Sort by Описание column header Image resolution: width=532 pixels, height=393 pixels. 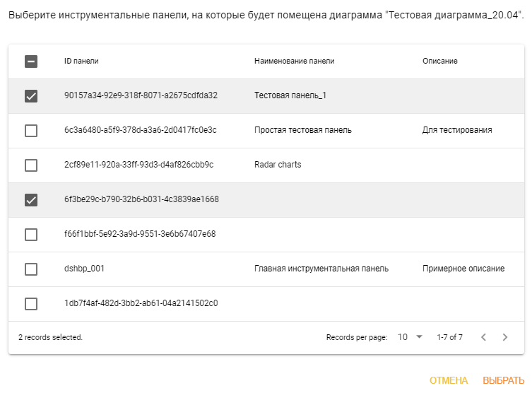tap(439, 61)
